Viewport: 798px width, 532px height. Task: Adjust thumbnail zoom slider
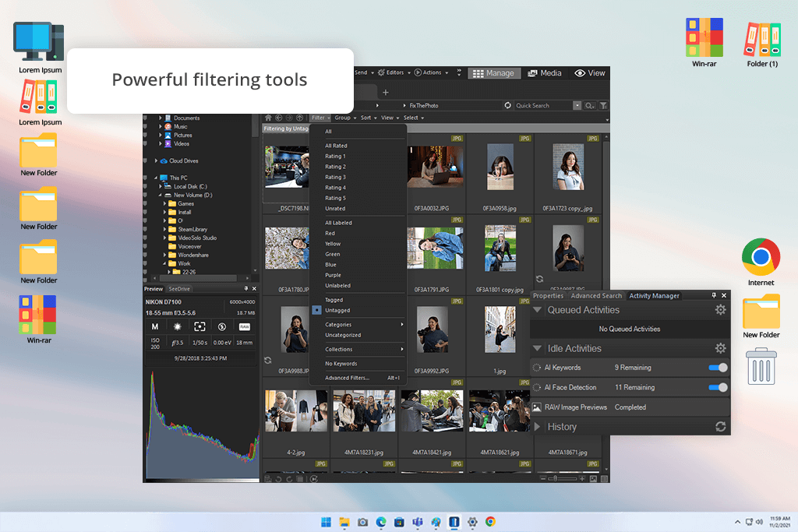click(x=562, y=478)
